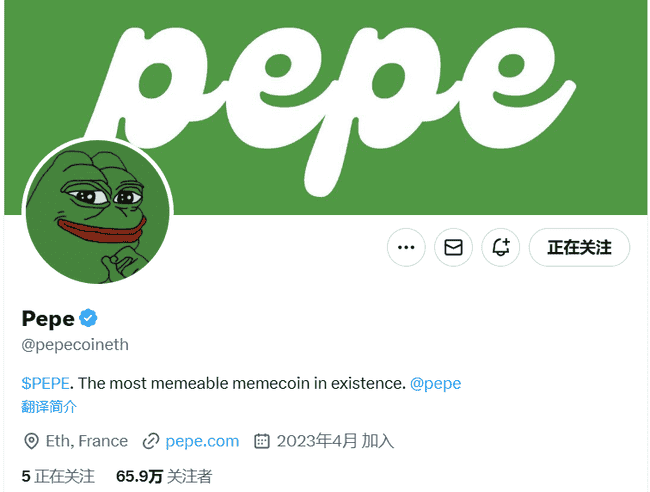Open the $PEPE cashtag link
This screenshot has width=650, height=492.
click(x=48, y=383)
